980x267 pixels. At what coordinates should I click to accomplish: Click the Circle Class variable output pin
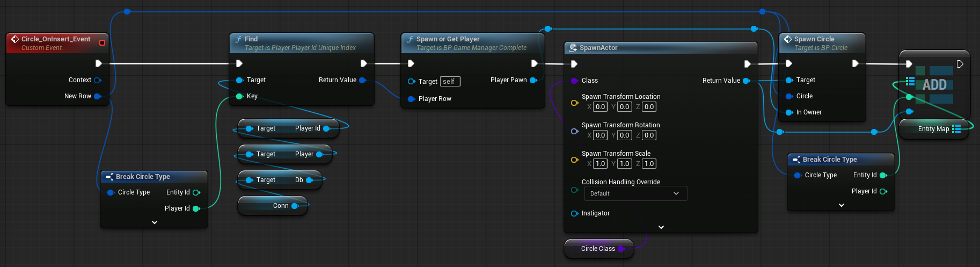pyautogui.click(x=621, y=249)
